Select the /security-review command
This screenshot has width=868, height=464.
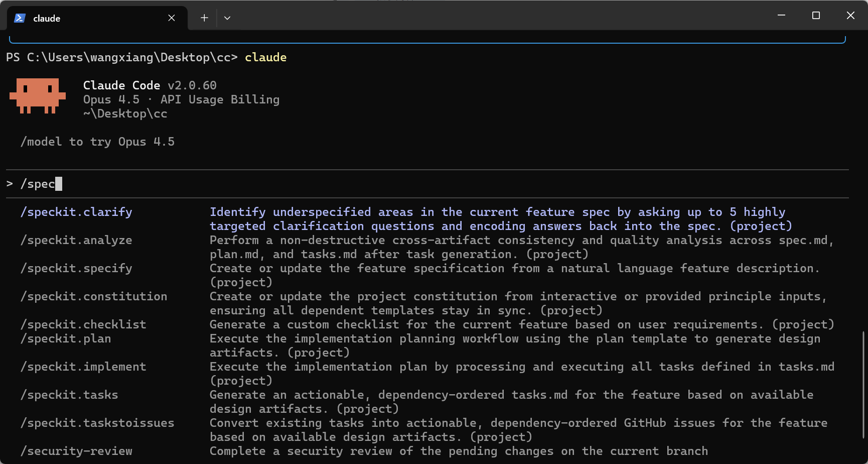76,451
